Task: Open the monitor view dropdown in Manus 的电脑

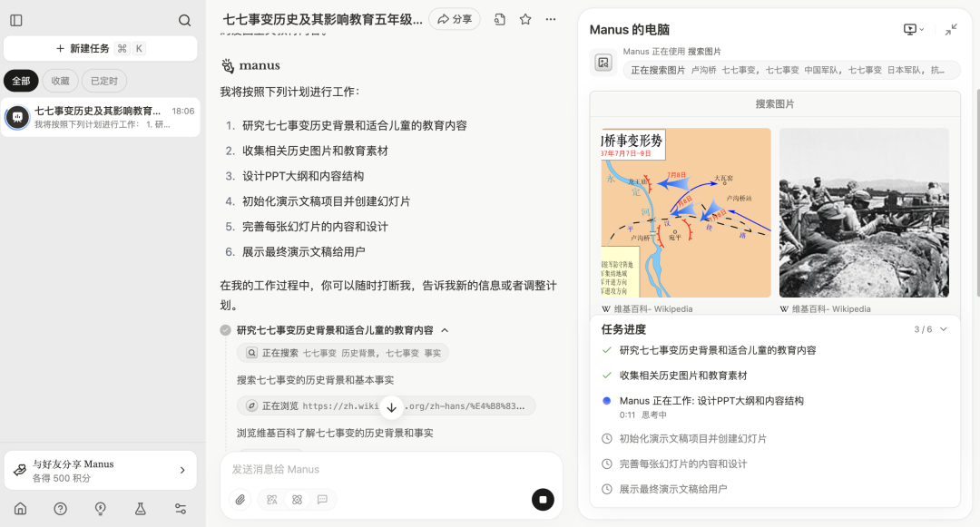Action: 914,29
